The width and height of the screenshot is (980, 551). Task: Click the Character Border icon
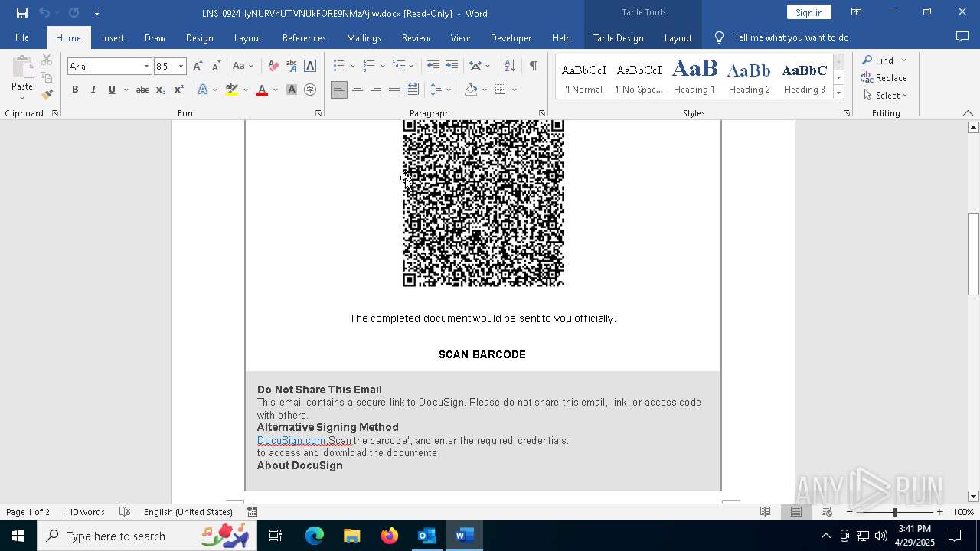(310, 66)
